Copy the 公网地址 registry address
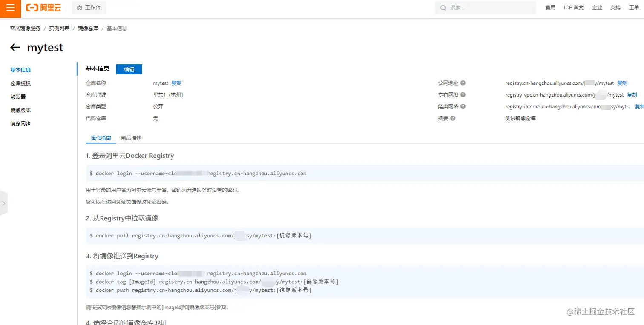Screen dimensions: 644x325 (x=622, y=83)
